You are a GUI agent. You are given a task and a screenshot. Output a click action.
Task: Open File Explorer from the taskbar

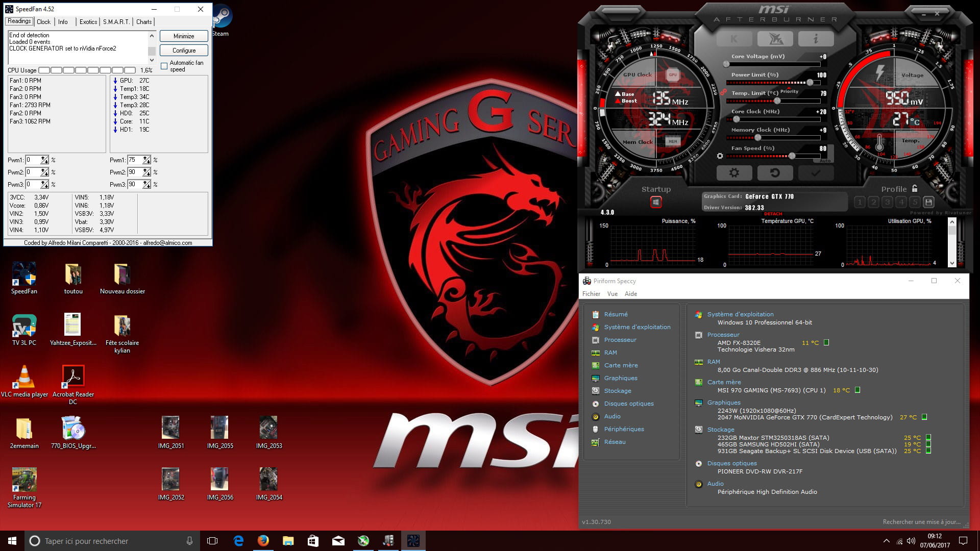click(288, 541)
